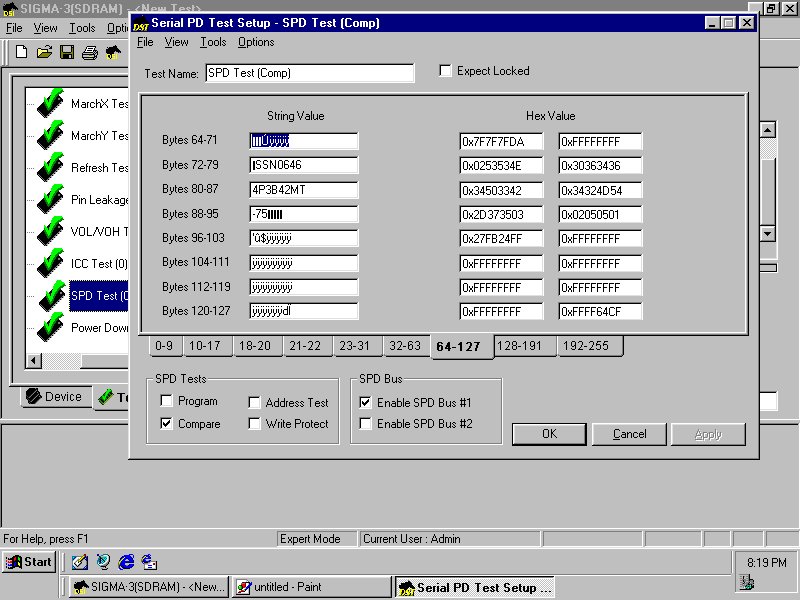
Task: Click the Open folder toolbar icon
Action: coord(44,52)
